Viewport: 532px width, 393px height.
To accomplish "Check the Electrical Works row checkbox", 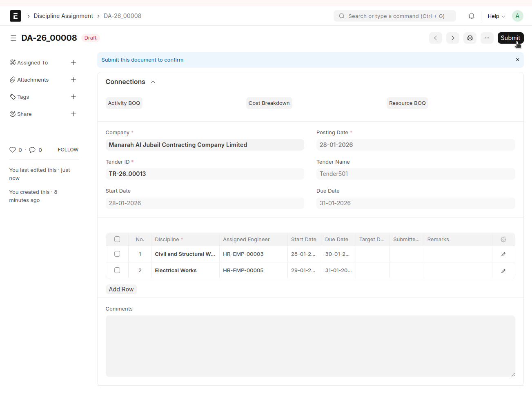I will coord(117,270).
